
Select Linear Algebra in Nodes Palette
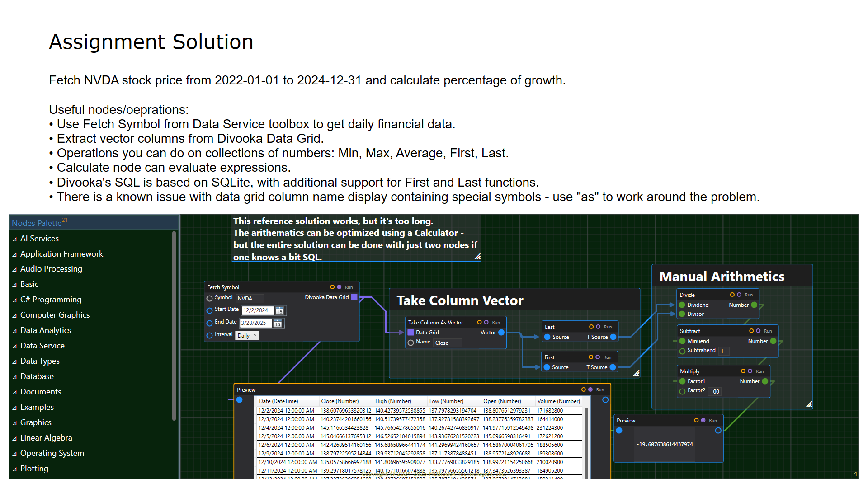[46, 438]
